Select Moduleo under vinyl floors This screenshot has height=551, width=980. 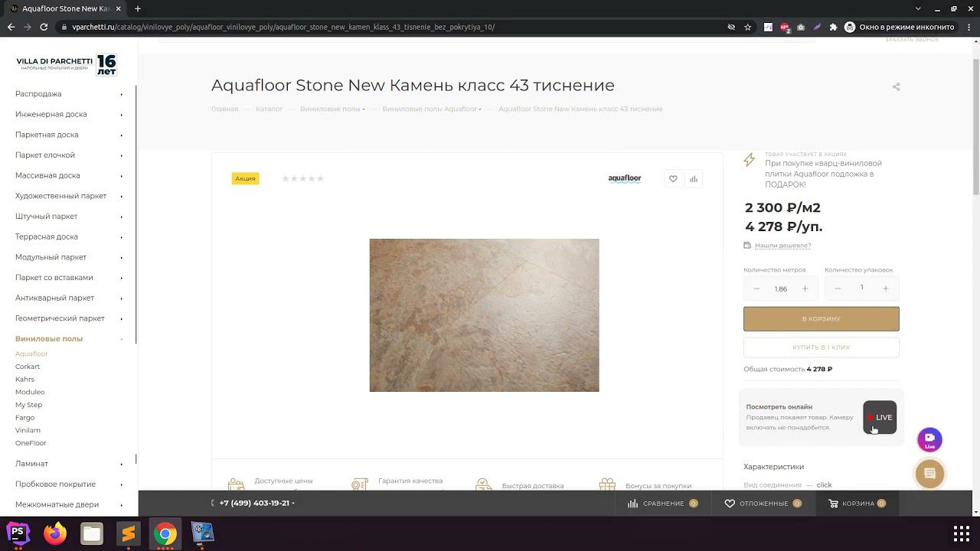pyautogui.click(x=30, y=392)
